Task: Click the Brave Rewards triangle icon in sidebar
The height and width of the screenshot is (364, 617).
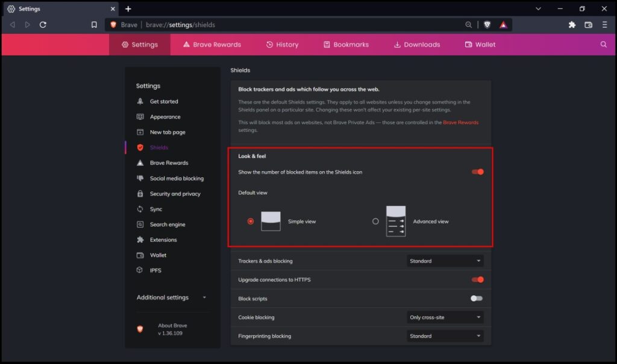Action: [140, 163]
